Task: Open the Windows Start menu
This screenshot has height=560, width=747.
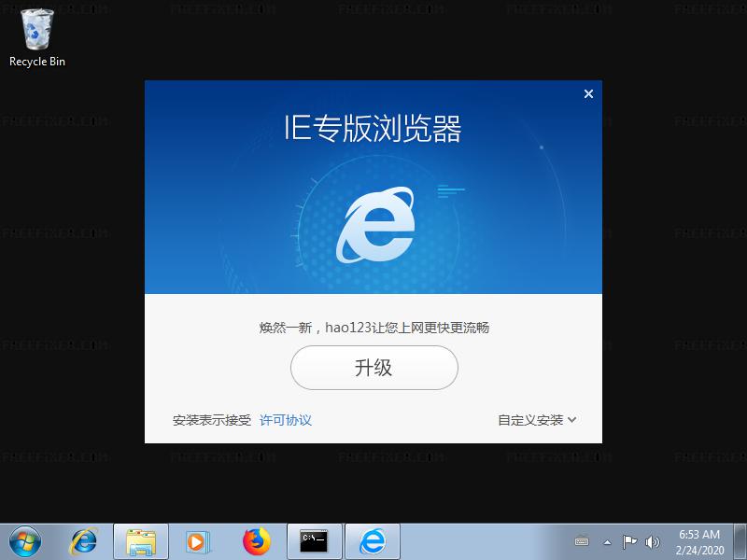Action: point(25,541)
